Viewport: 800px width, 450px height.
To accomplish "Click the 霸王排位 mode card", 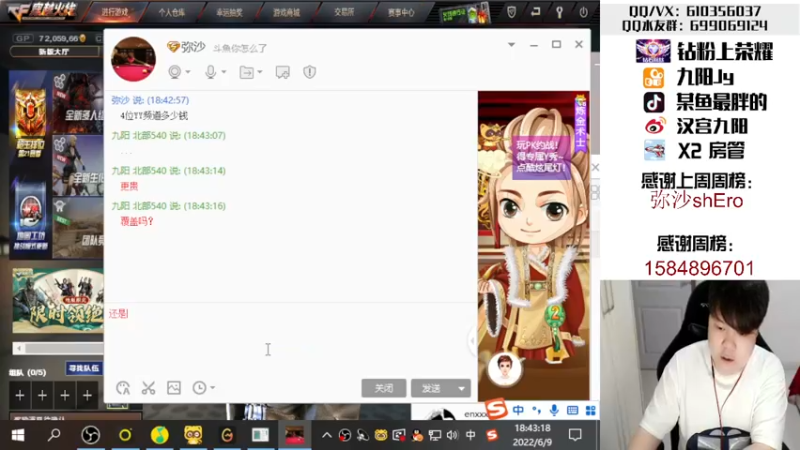I will pos(30,120).
